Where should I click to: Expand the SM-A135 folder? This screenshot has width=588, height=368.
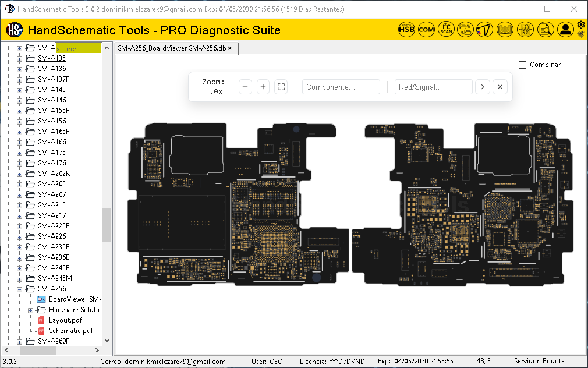19,59
